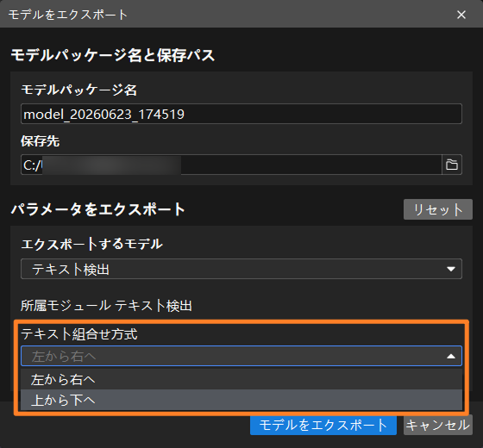Click the モデルパッケージ名と保存パス heading
The height and width of the screenshot is (448, 483).
pyautogui.click(x=113, y=55)
